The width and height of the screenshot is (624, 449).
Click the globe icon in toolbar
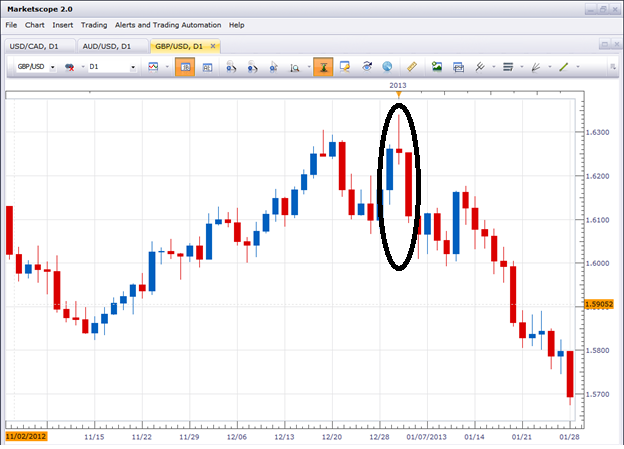387,67
